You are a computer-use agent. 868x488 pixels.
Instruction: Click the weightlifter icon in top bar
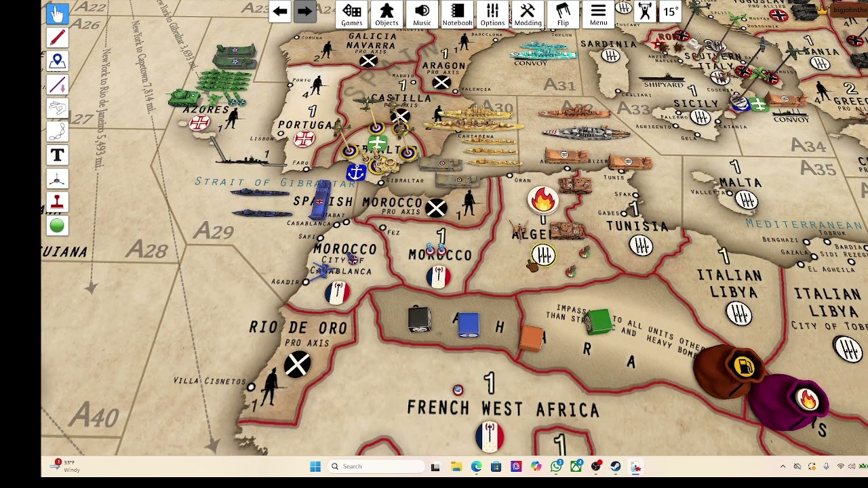(x=645, y=12)
